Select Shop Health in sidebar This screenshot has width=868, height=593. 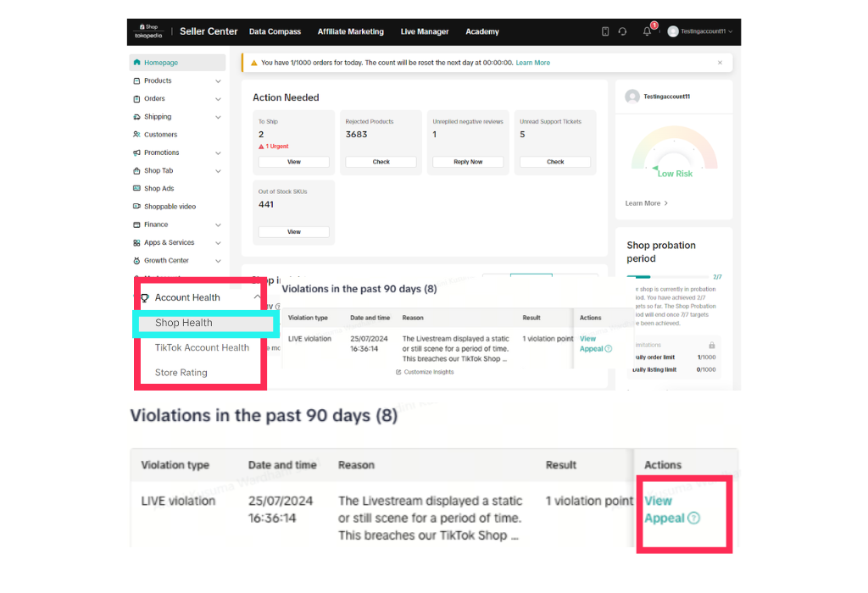pos(184,323)
